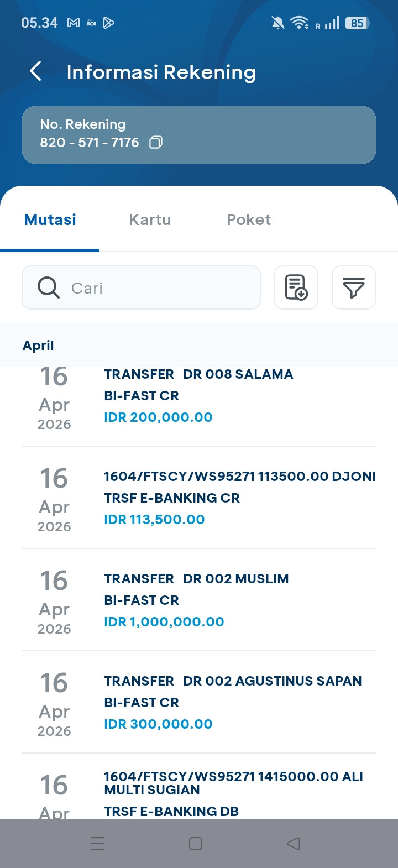View the AGUSTINUS SAPAN transfer details
The width and height of the screenshot is (398, 868).
click(x=199, y=702)
